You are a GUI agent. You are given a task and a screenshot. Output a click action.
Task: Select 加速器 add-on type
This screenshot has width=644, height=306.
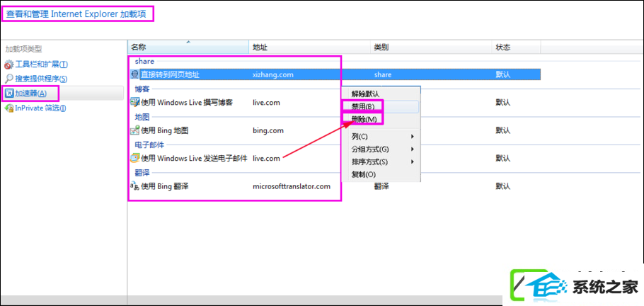(31, 93)
